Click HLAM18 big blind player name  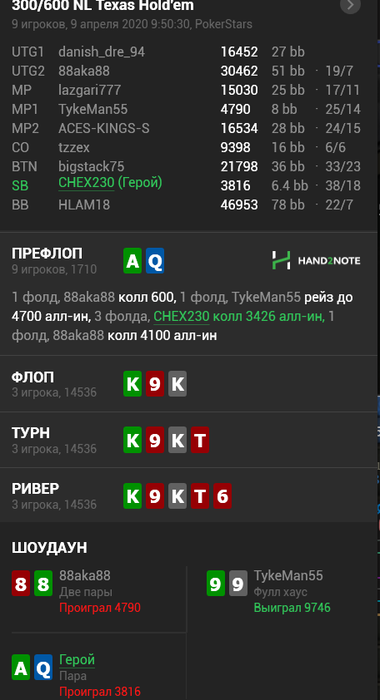pos(84,205)
